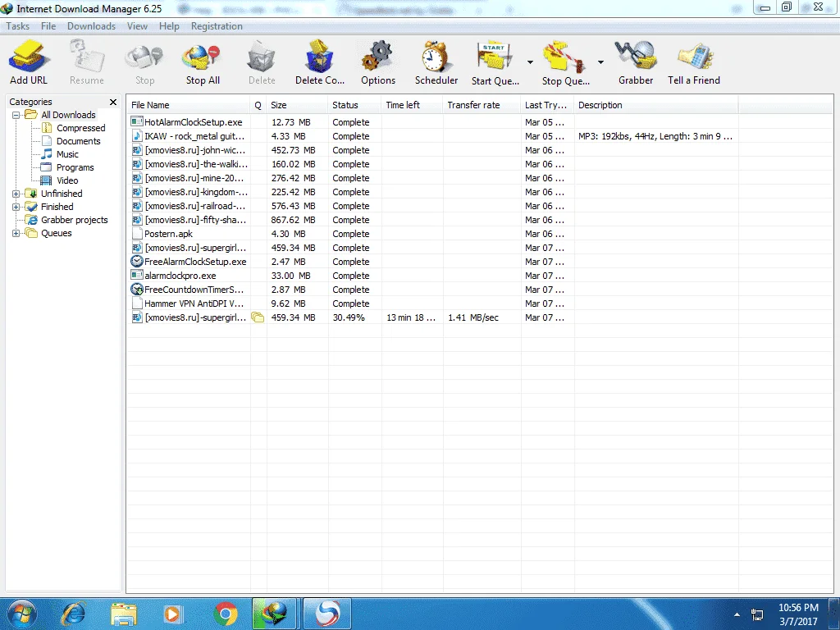The width and height of the screenshot is (840, 630).
Task: Click the Stop Queue icon
Action: pyautogui.click(x=564, y=57)
